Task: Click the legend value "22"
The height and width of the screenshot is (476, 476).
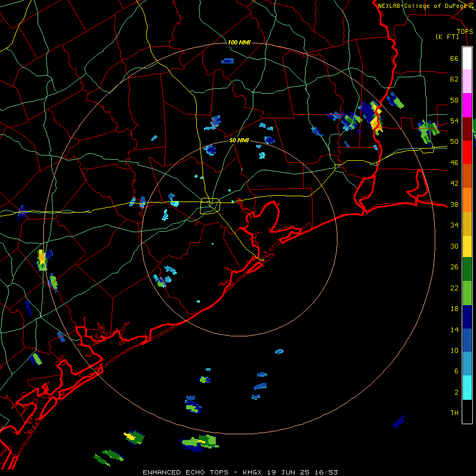Action: [454, 288]
